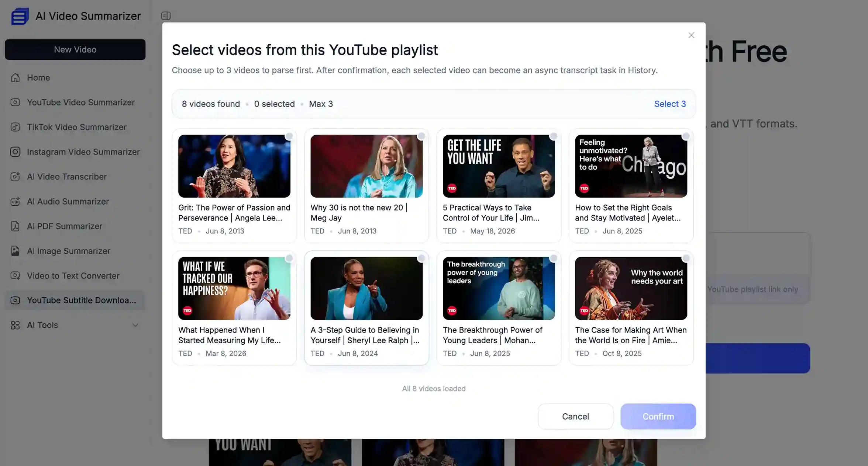Image resolution: width=868 pixels, height=466 pixels.
Task: Toggle the sidebar collapse icon
Action: 166,16
